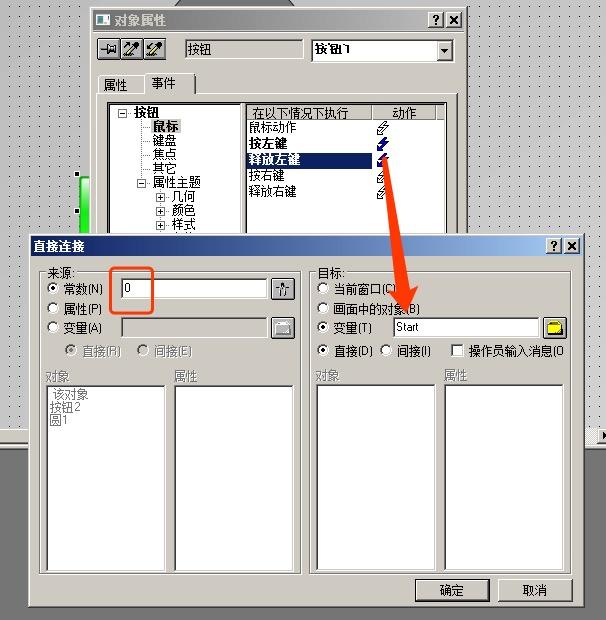Collapse the 按钮 tree root node
Image resolution: width=606 pixels, height=620 pixels.
(x=123, y=113)
